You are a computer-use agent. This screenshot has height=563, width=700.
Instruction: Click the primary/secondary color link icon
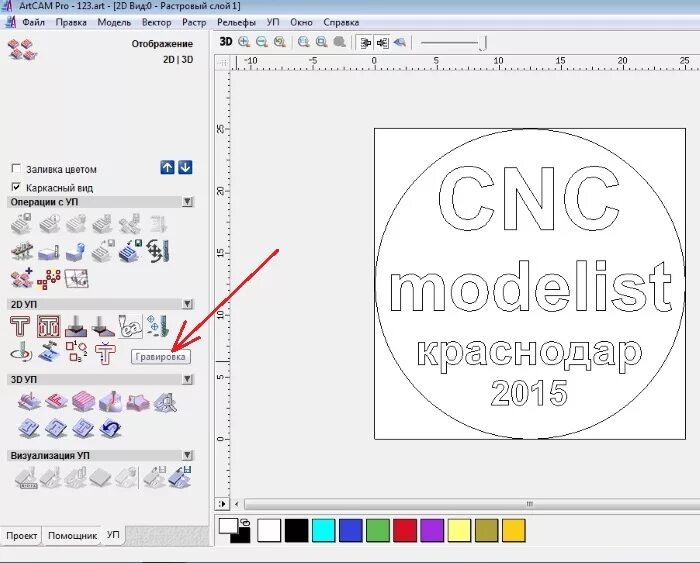pyautogui.click(x=245, y=521)
